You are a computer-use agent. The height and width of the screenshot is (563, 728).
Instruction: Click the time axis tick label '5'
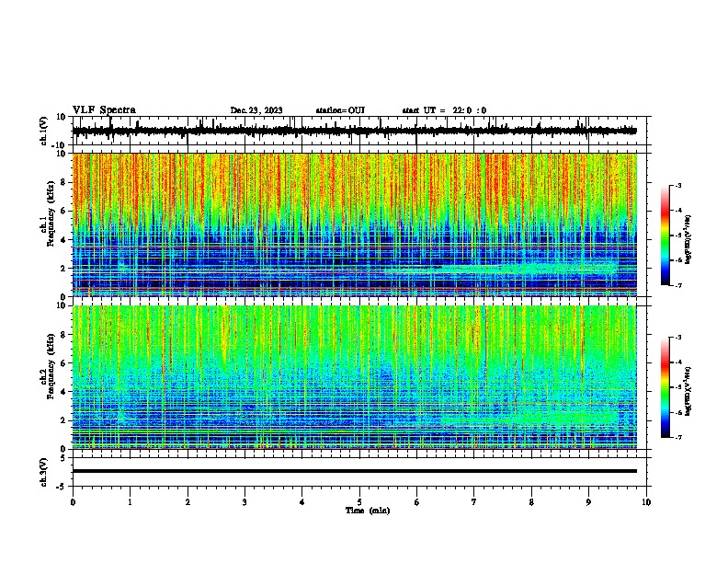(x=359, y=502)
